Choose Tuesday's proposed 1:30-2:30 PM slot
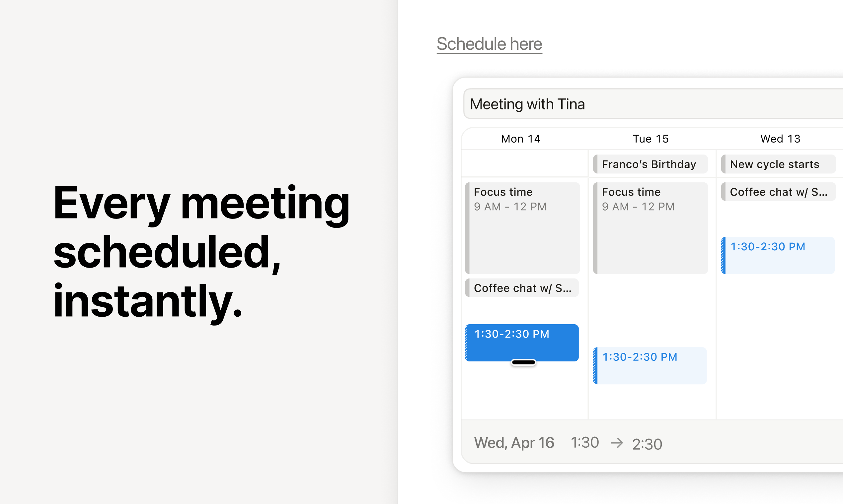The height and width of the screenshot is (504, 843). pyautogui.click(x=650, y=365)
